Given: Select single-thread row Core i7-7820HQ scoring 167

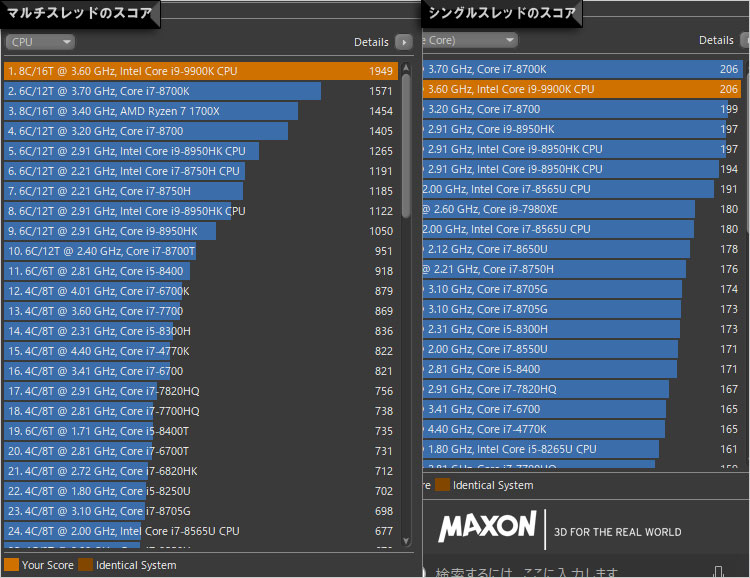Looking at the screenshot, I should [583, 389].
